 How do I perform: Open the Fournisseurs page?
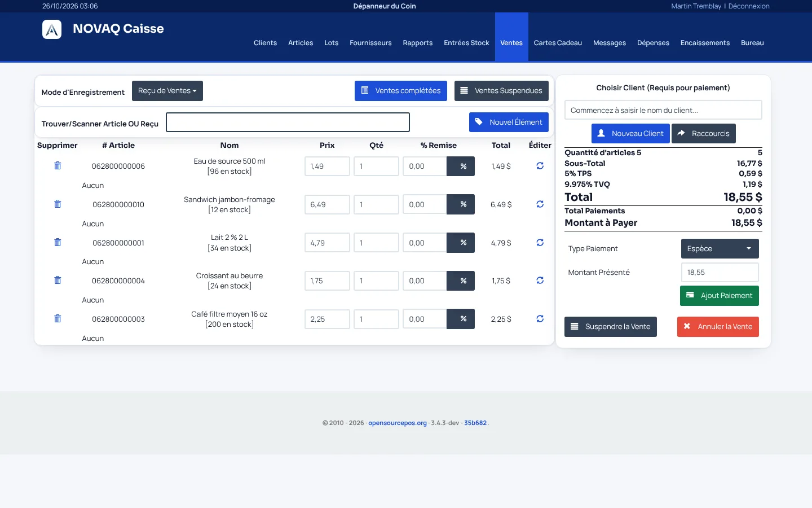(x=370, y=43)
